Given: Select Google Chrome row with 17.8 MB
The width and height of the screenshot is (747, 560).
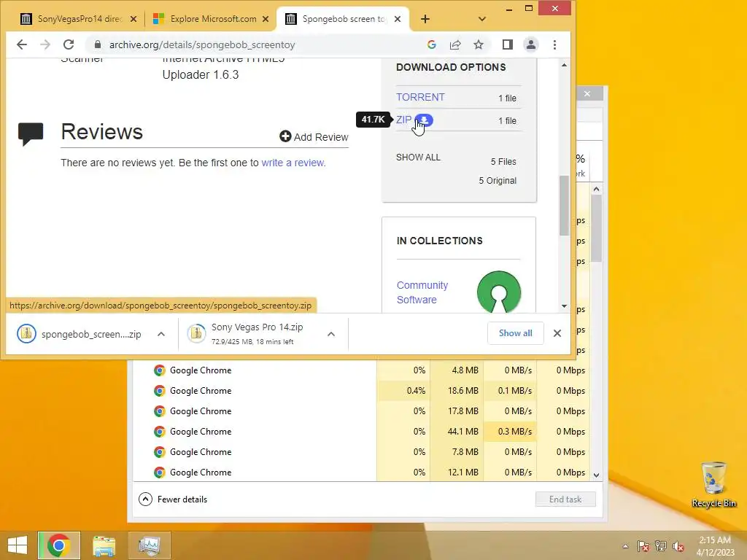Looking at the screenshot, I should pos(361,411).
